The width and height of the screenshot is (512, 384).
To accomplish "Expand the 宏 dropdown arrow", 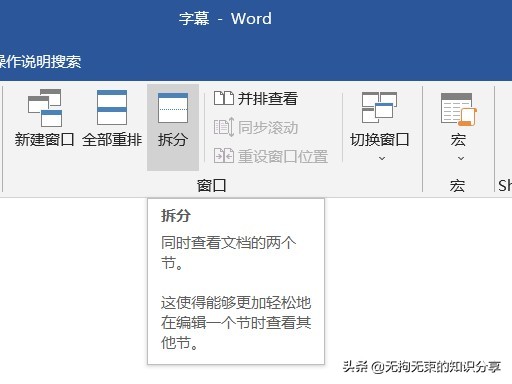I will pyautogui.click(x=461, y=159).
